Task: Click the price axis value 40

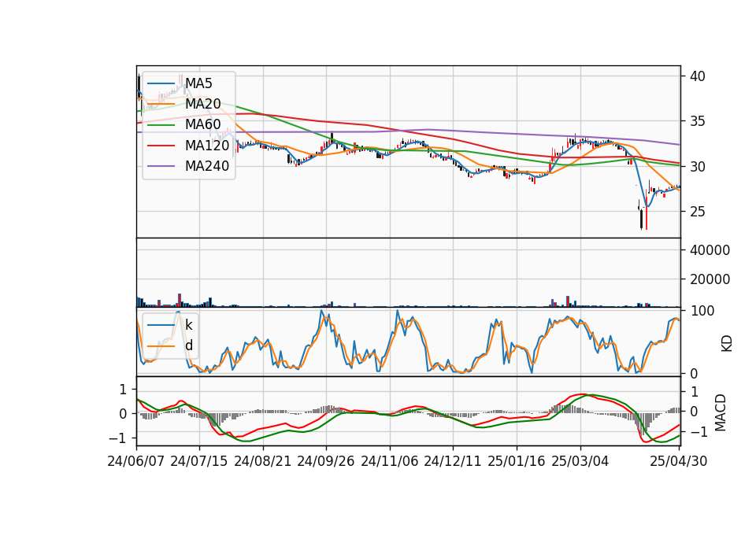Action: coord(697,76)
